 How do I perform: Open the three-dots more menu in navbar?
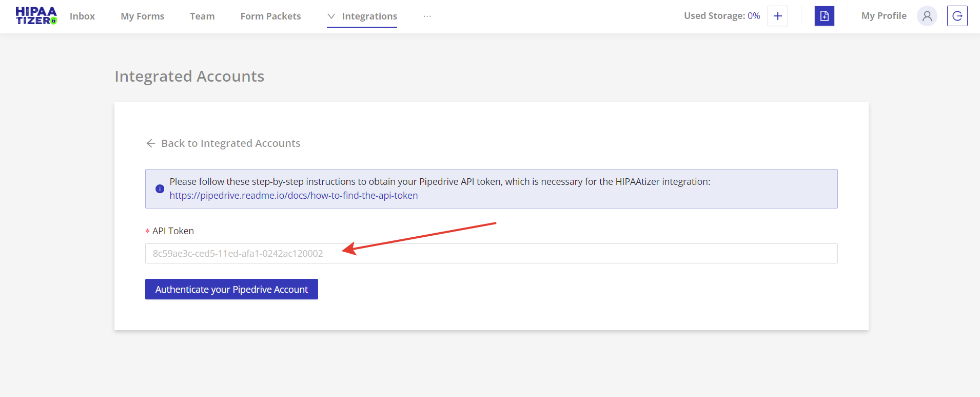pyautogui.click(x=427, y=16)
